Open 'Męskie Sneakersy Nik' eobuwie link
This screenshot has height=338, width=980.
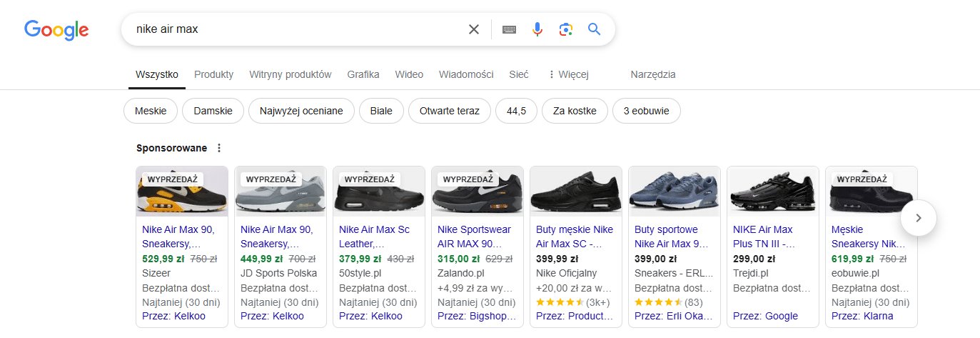(867, 237)
